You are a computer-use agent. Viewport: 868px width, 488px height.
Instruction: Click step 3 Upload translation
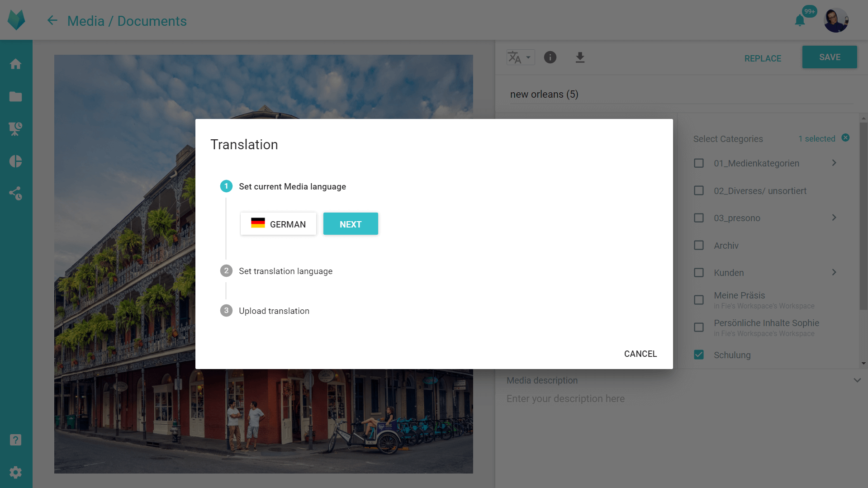click(x=265, y=311)
